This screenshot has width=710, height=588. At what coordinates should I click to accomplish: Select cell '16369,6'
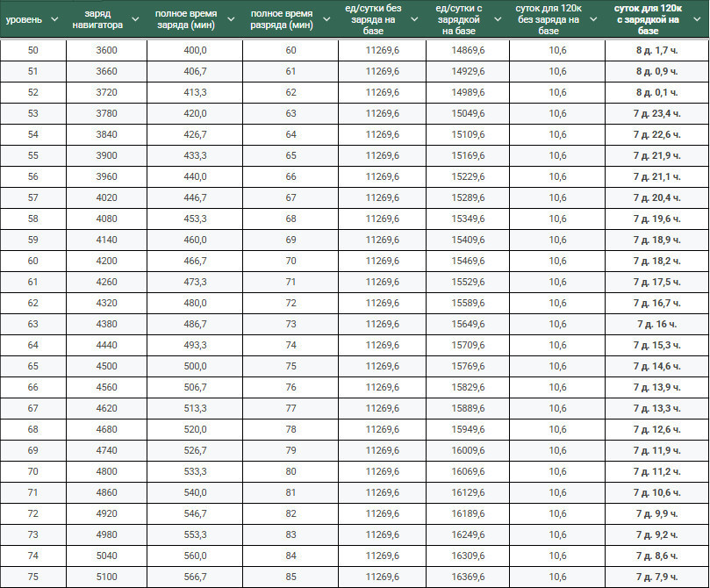pos(468,577)
